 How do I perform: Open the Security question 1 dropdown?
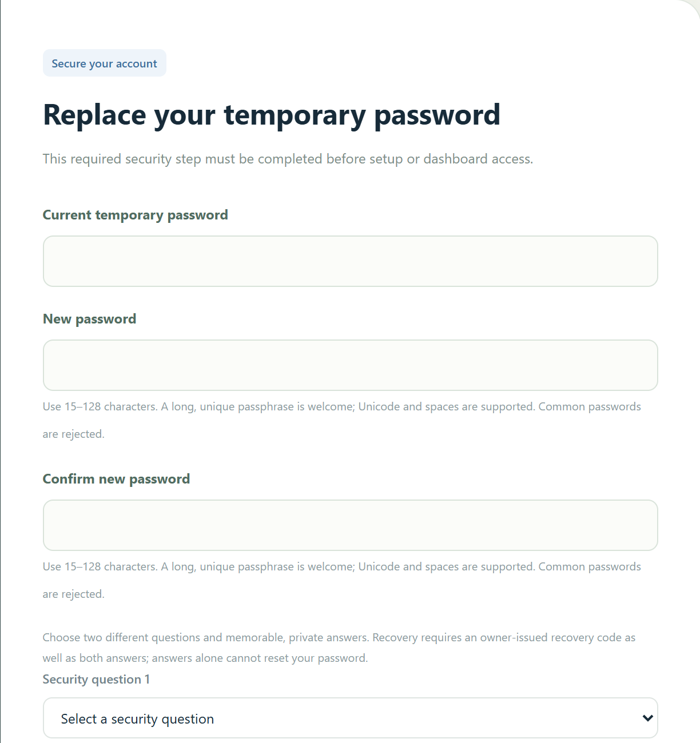(350, 718)
